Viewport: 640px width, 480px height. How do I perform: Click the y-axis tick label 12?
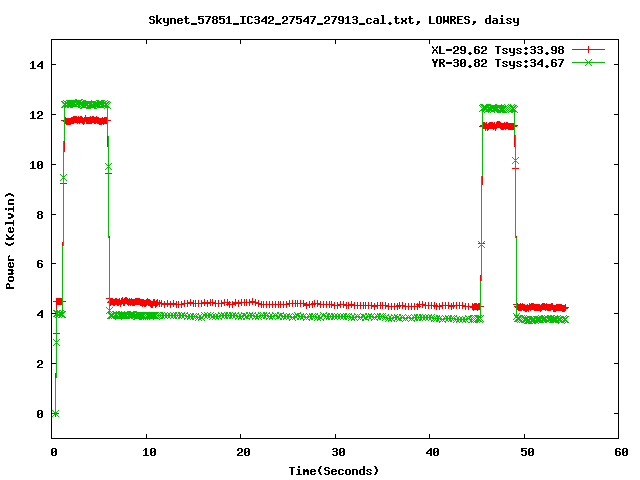pyautogui.click(x=36, y=115)
